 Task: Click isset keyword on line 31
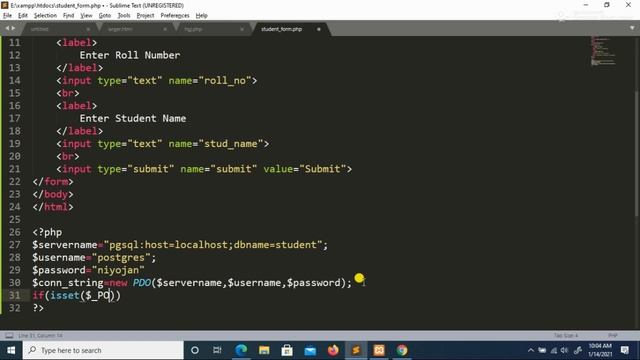click(x=64, y=296)
